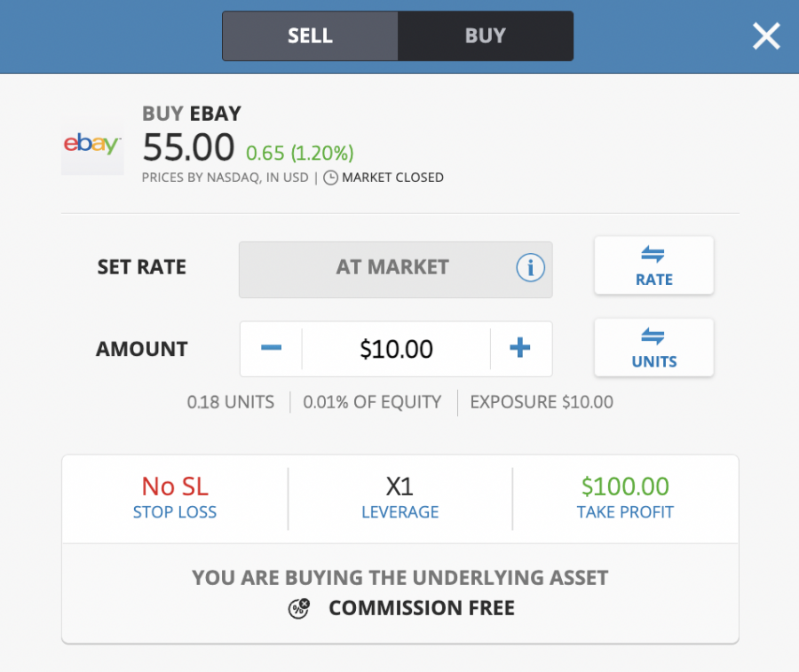Close the trade dialog with the X
This screenshot has width=799, height=672.
[x=765, y=36]
